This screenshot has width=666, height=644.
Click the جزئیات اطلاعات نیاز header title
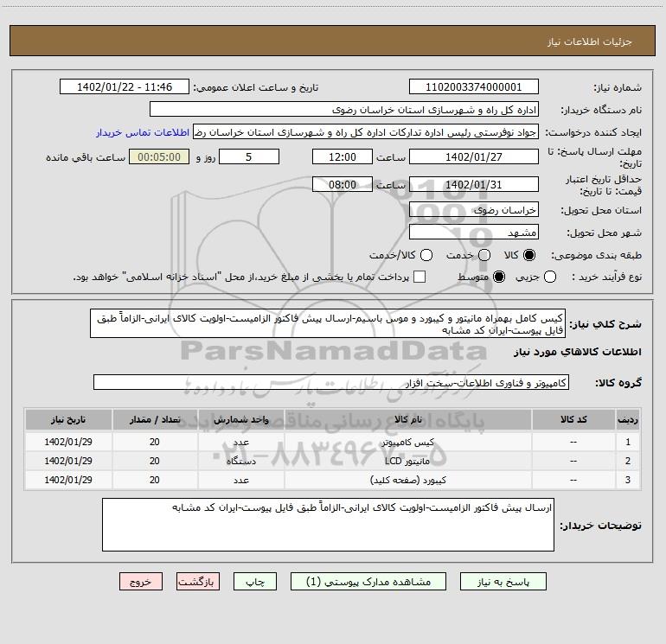pyautogui.click(x=590, y=41)
